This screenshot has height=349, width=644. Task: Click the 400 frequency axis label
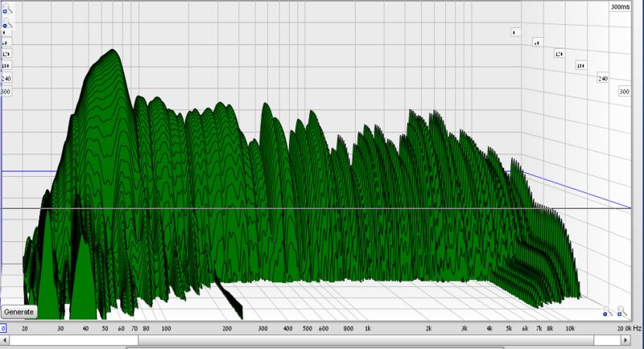[288, 329]
